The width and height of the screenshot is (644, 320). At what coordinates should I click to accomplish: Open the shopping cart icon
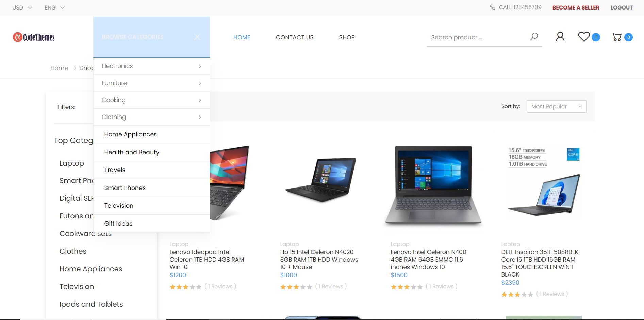pos(616,37)
